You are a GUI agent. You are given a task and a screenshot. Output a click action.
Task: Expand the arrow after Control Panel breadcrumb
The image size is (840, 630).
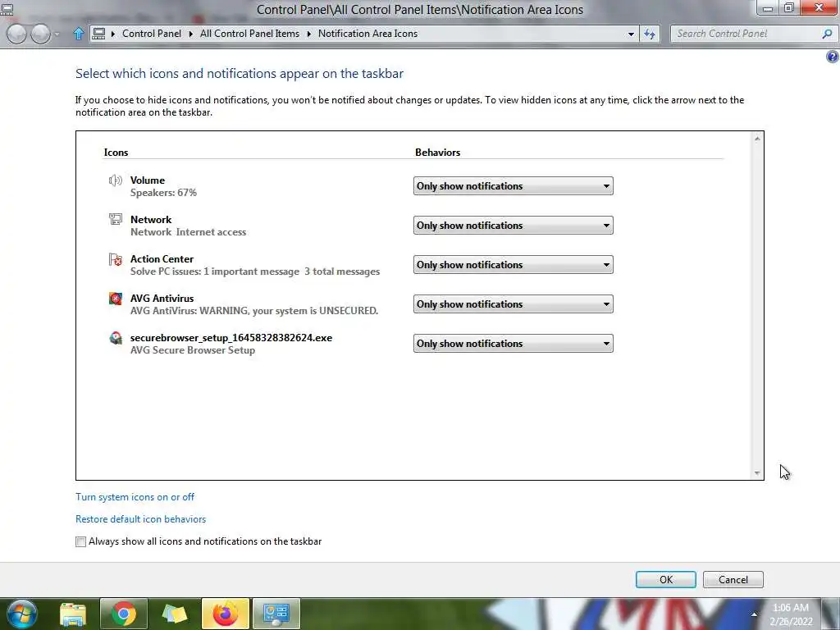click(190, 34)
